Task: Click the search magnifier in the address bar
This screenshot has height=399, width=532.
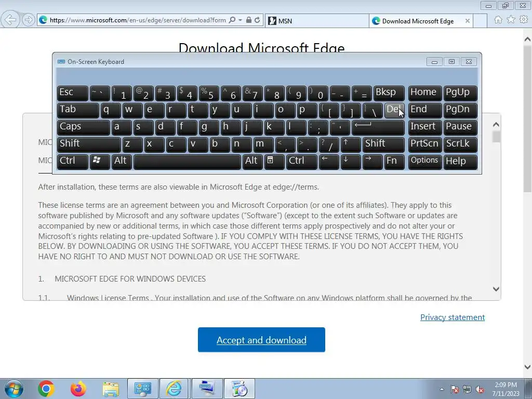Action: [x=232, y=20]
